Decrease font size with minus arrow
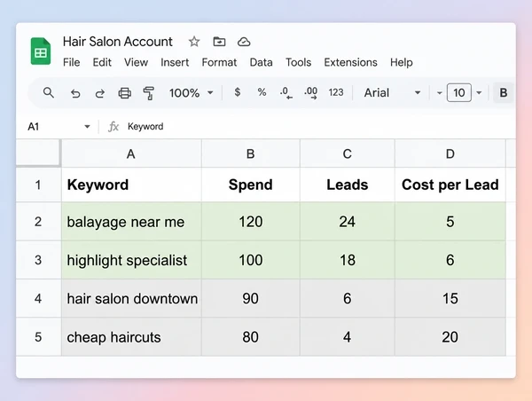Viewport: 532px width, 401px height. coord(440,92)
